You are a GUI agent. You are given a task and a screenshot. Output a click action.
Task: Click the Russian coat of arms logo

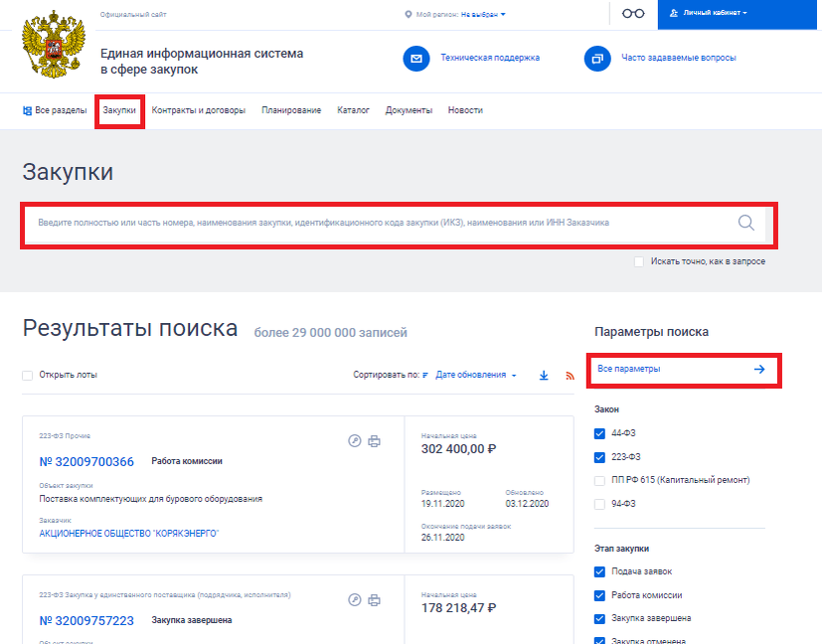[54, 45]
